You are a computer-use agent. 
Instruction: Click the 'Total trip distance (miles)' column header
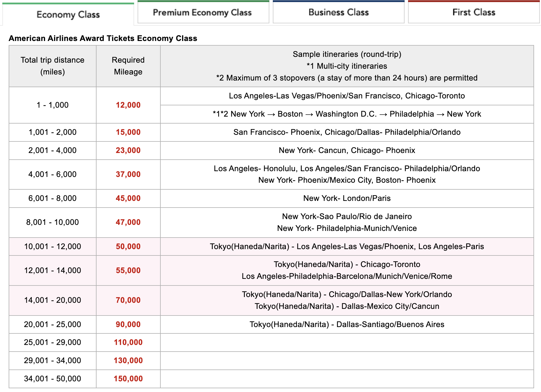53,66
